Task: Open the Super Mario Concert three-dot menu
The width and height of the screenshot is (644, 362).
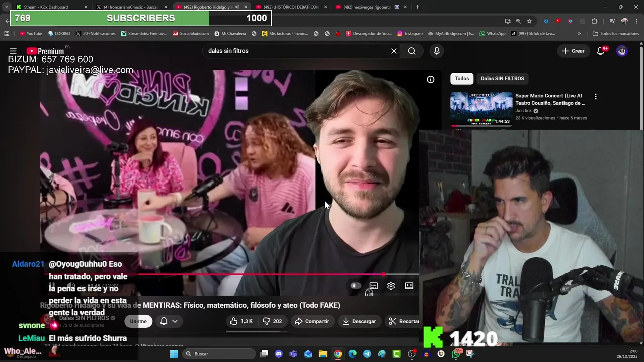Action: click(596, 96)
